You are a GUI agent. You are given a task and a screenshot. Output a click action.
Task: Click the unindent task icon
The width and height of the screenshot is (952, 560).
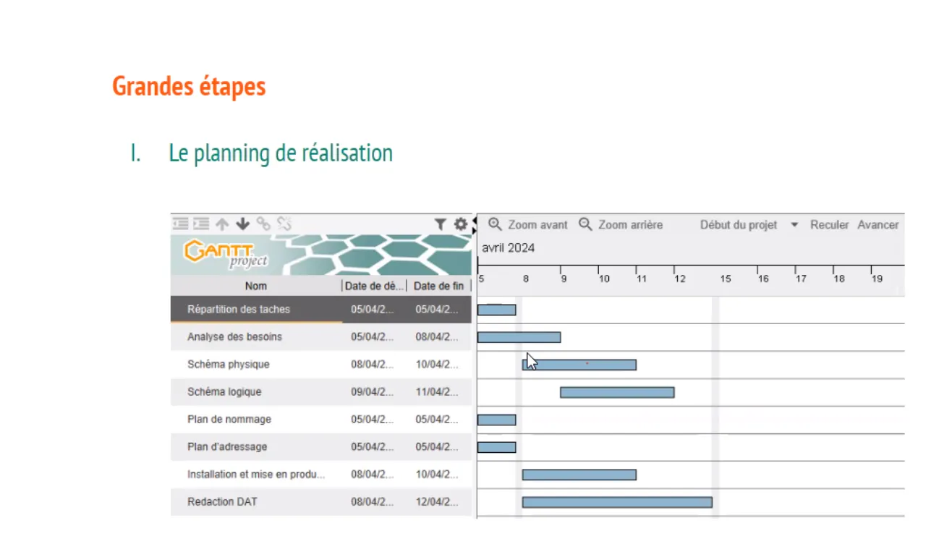(x=180, y=224)
